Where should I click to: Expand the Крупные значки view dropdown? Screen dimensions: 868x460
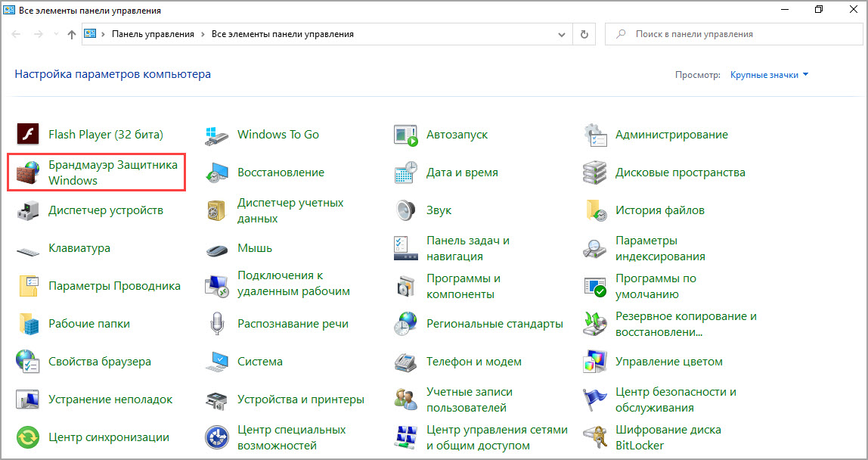coord(770,75)
